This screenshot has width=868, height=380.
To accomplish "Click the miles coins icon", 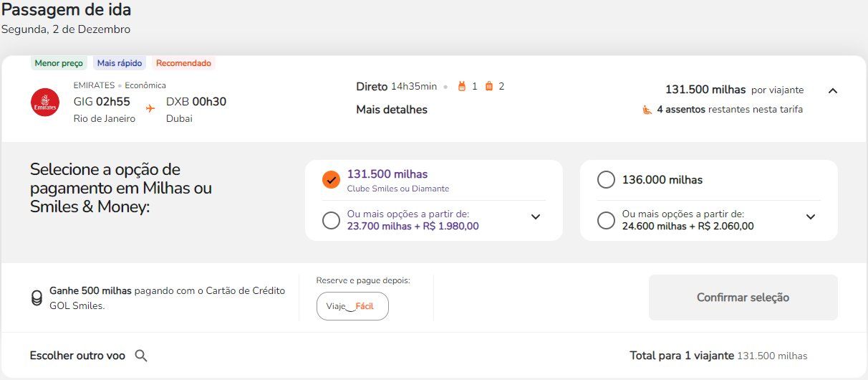I will click(37, 298).
